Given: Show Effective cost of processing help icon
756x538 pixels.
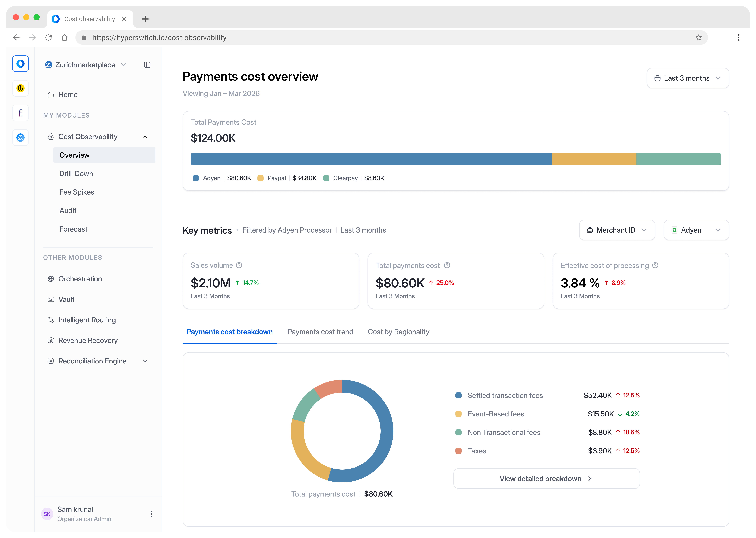Looking at the screenshot, I should pyautogui.click(x=655, y=265).
